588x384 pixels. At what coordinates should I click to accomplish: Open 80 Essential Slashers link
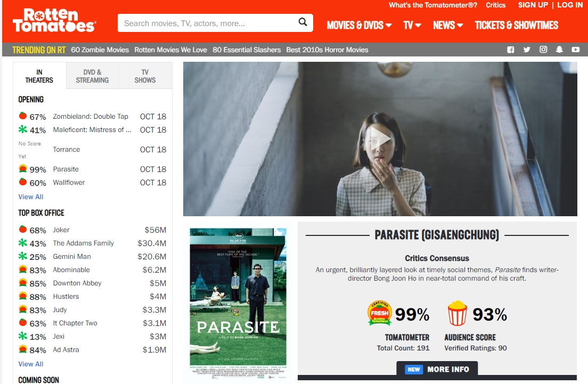click(x=247, y=50)
